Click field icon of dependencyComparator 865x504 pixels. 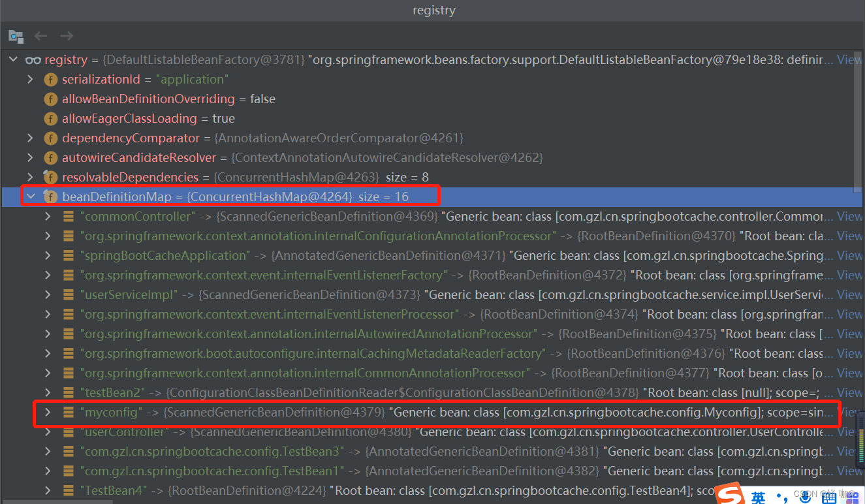50,138
